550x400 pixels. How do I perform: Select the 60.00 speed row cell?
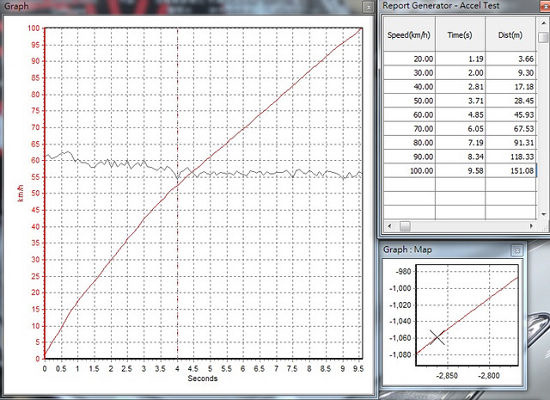pyautogui.click(x=409, y=115)
